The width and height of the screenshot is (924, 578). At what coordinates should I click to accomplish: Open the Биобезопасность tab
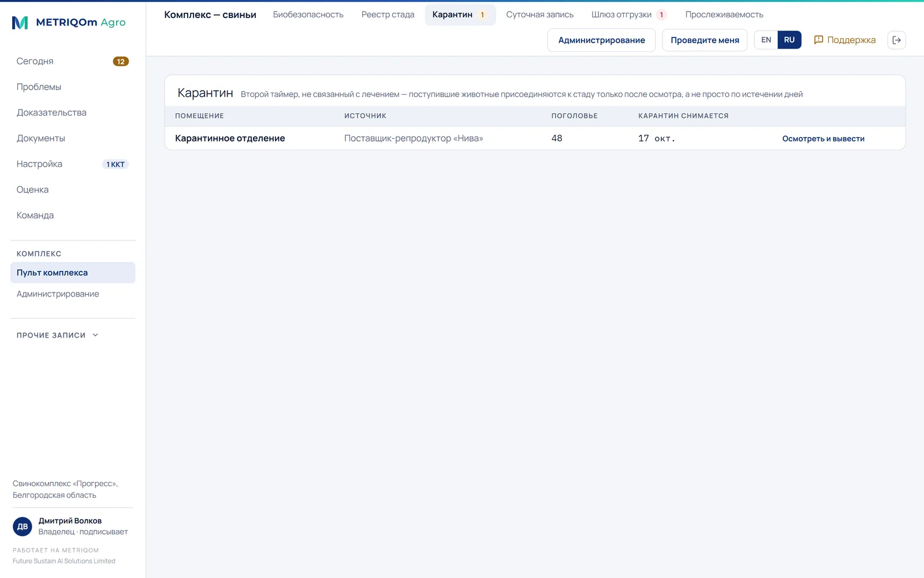pos(308,14)
